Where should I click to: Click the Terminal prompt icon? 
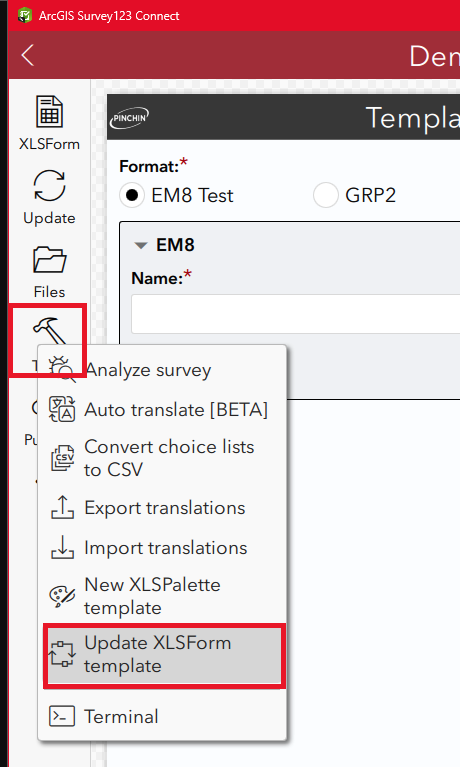pos(62,717)
